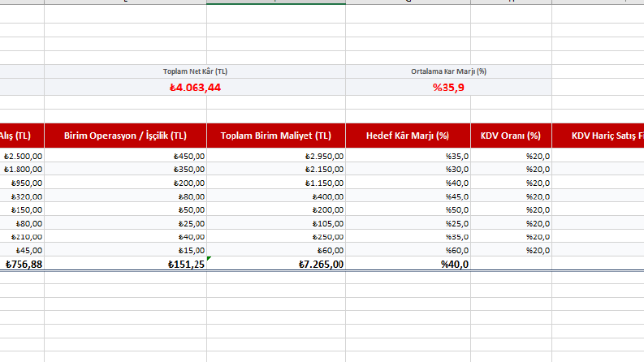The height and width of the screenshot is (362, 644).
Task: Click the %35,9 average margin value
Action: pyautogui.click(x=449, y=88)
